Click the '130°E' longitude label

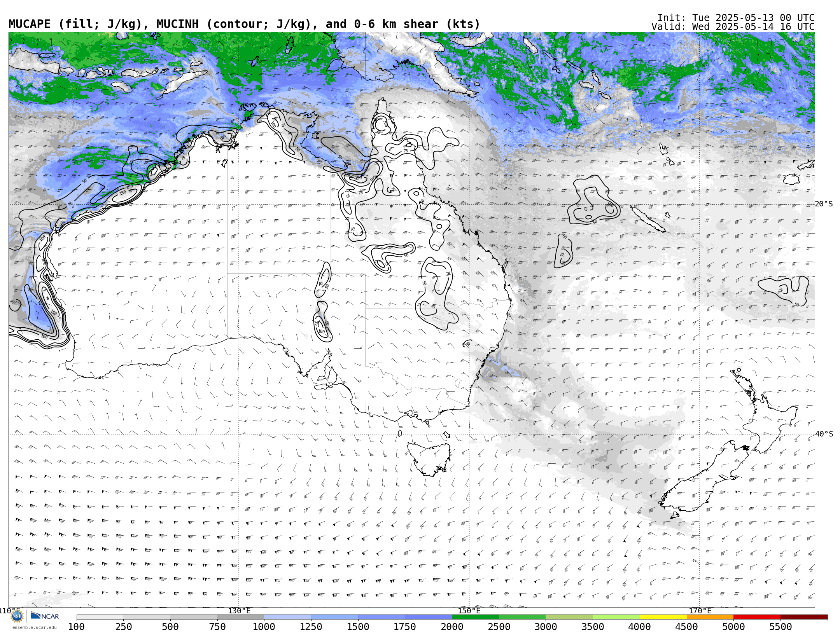(239, 611)
